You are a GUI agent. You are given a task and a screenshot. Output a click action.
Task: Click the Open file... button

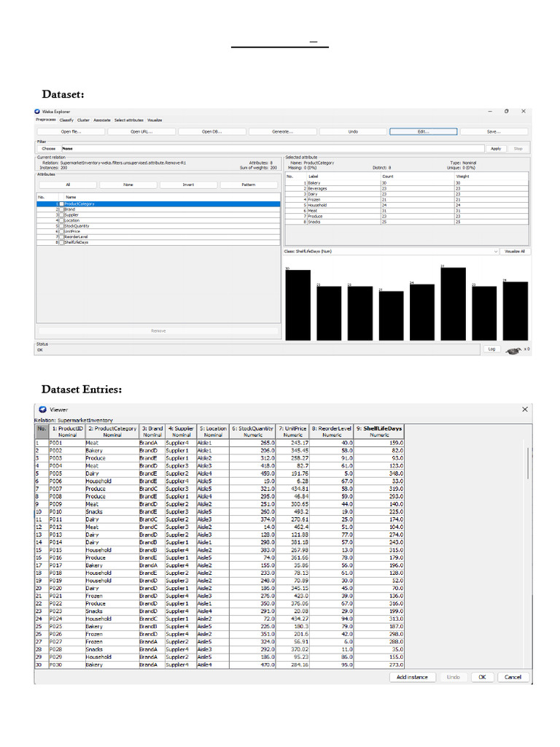(71, 131)
